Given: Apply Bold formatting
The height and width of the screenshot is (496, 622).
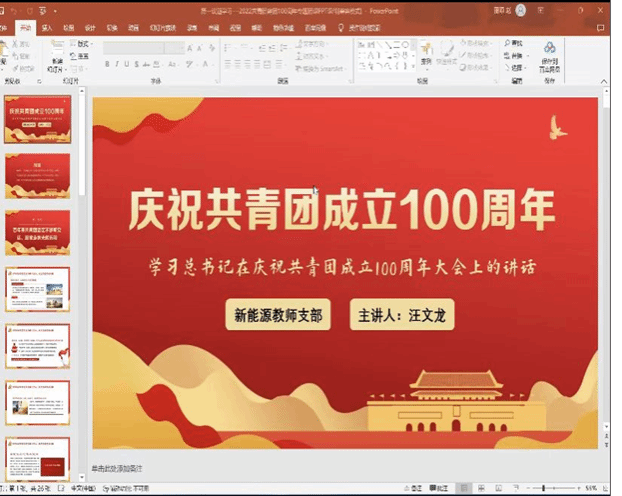Looking at the screenshot, I should (x=108, y=64).
